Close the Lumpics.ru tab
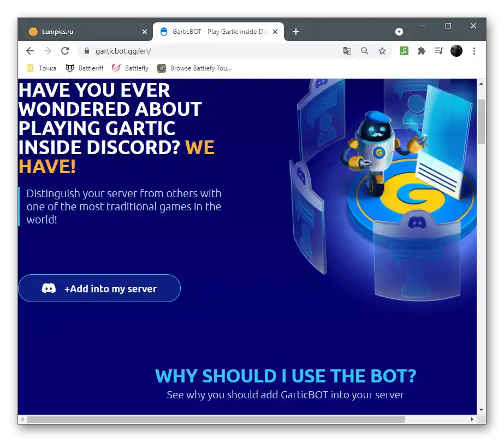The width and height of the screenshot is (504, 442). point(145,32)
